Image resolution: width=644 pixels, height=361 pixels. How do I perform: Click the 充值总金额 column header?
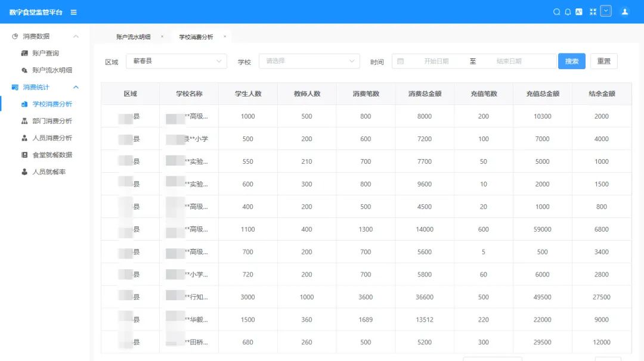point(543,94)
